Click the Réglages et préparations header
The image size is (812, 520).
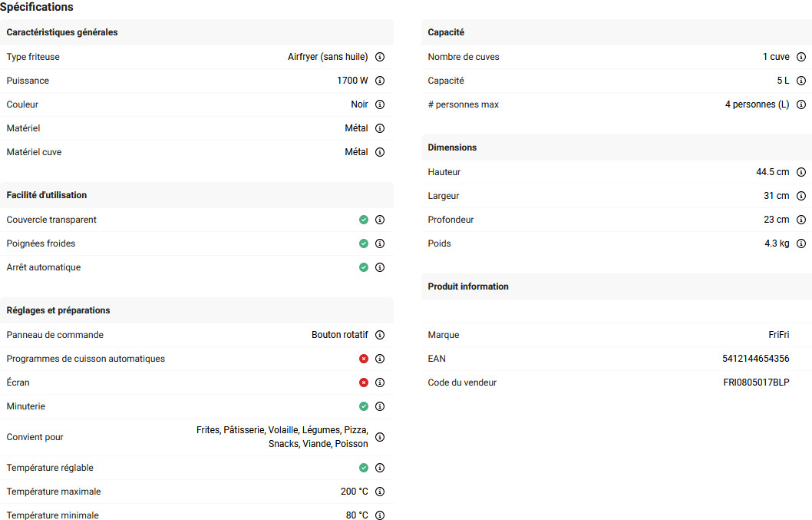click(x=58, y=310)
